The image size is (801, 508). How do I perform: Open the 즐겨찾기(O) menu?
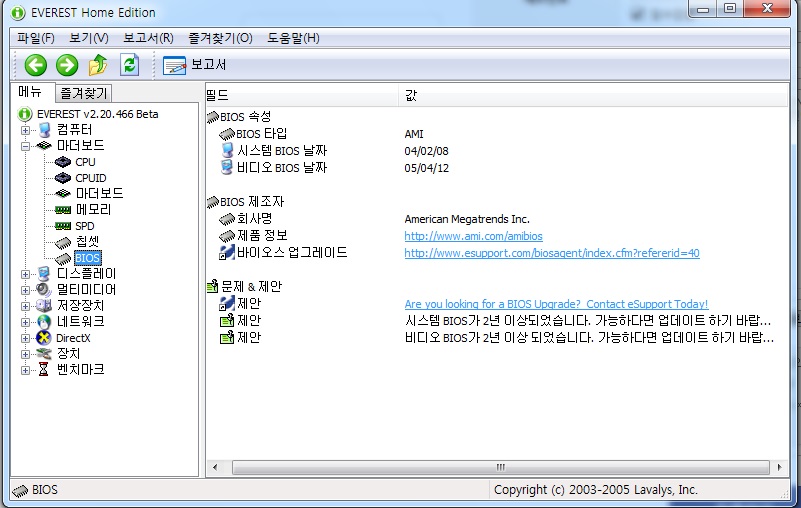221,38
